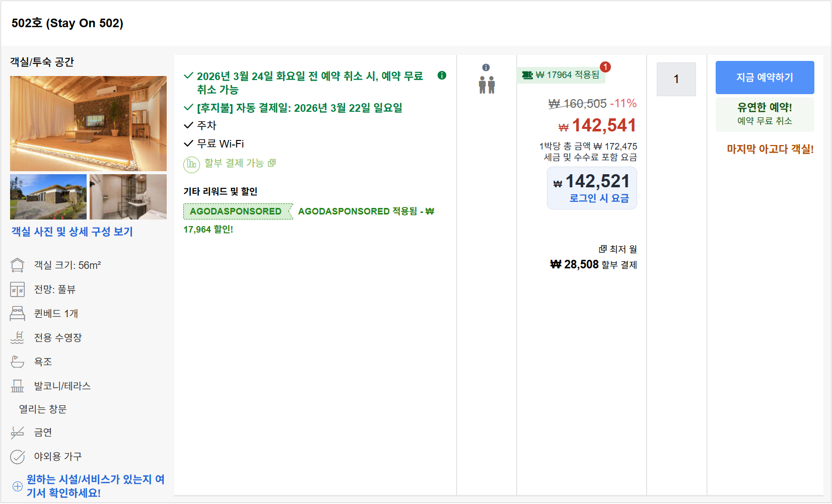This screenshot has width=832, height=504.
Task: Click the ₩ 28,508 할부 결제 text
Action: tap(593, 264)
